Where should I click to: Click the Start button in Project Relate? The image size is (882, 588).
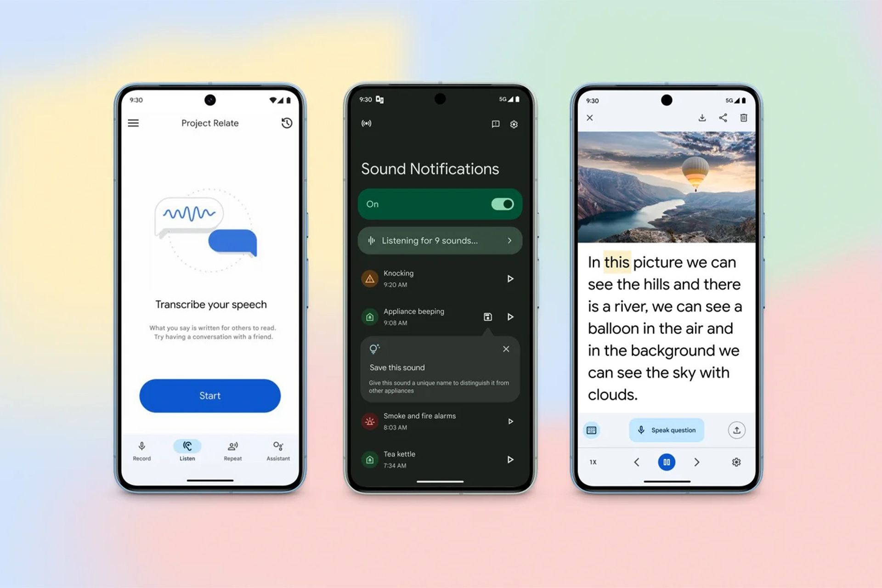coord(211,395)
